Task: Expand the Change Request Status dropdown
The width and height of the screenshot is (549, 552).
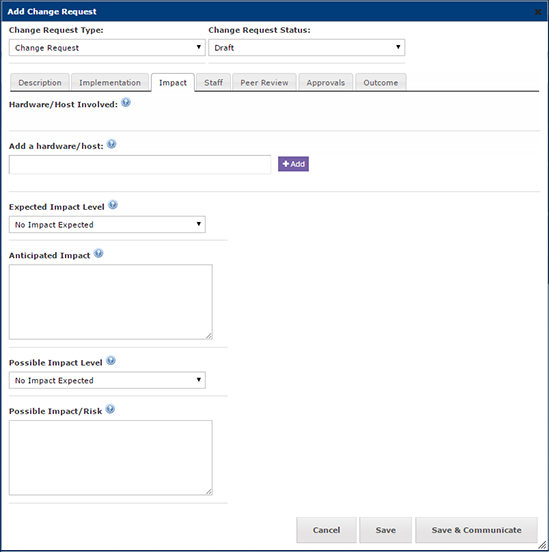Action: pyautogui.click(x=306, y=48)
